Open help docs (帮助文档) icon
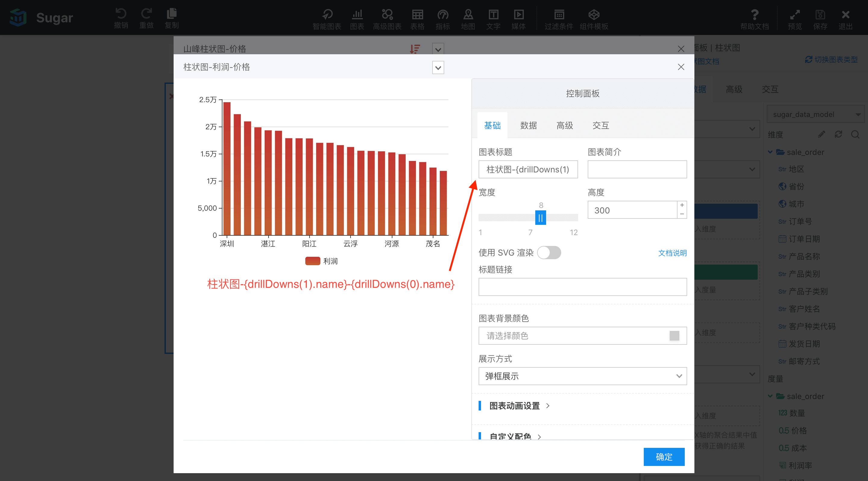Image resolution: width=868 pixels, height=481 pixels. 755,14
